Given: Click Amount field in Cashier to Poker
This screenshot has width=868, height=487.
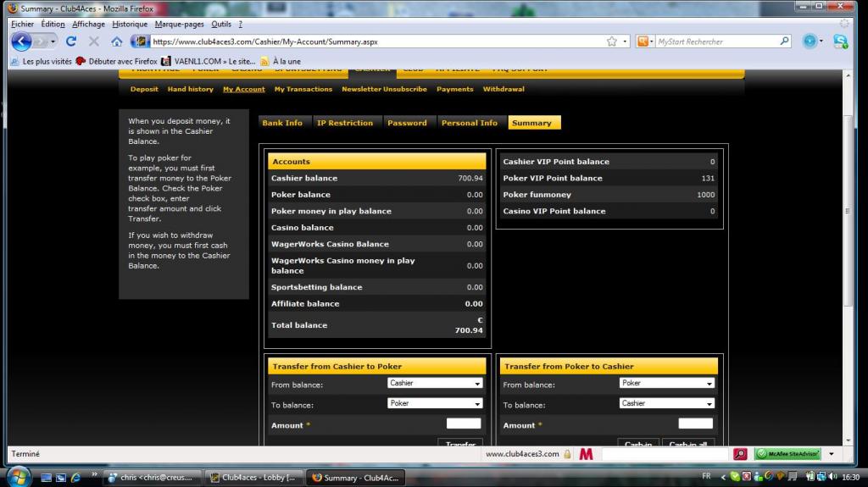Looking at the screenshot, I should point(464,424).
